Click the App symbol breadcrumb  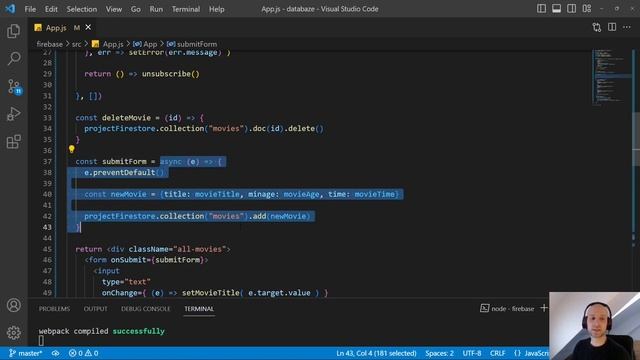(145, 44)
